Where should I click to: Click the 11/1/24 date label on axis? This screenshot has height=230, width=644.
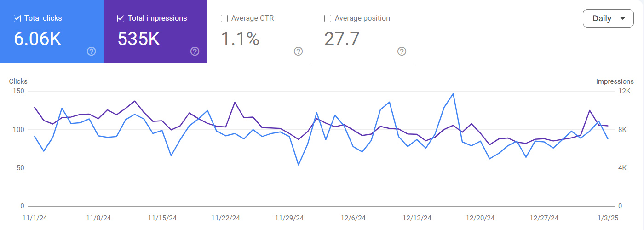[35, 218]
